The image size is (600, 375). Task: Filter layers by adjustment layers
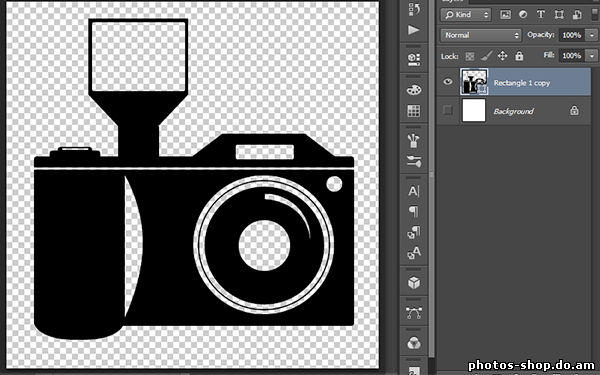tap(523, 15)
